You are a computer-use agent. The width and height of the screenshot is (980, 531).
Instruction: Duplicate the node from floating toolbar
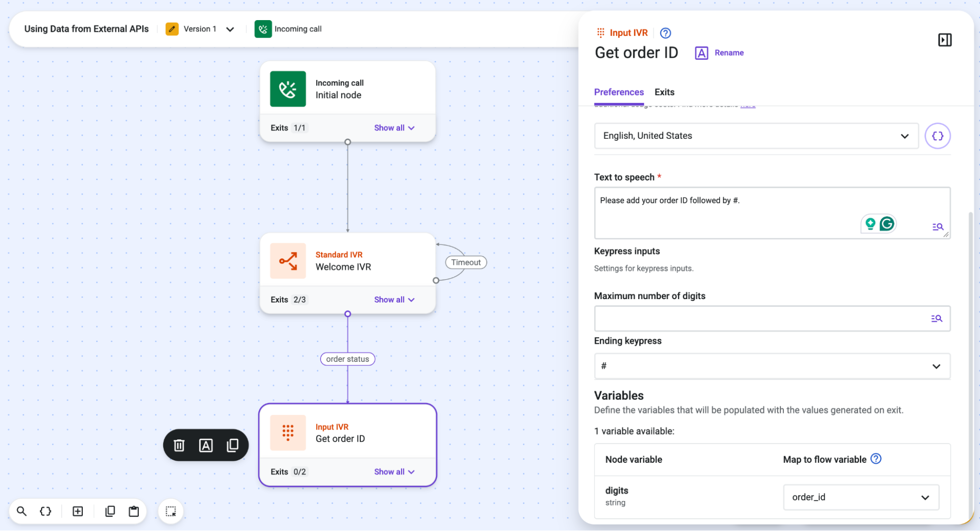232,445
